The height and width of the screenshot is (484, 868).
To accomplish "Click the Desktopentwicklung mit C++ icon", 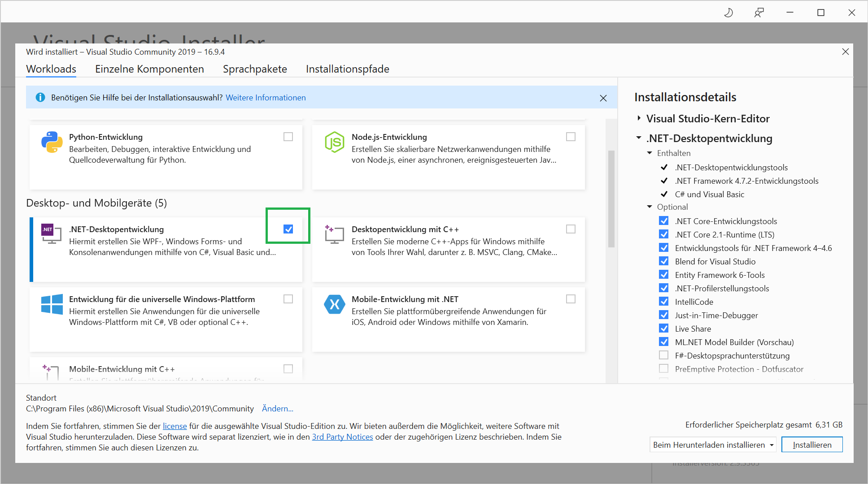I will point(334,234).
